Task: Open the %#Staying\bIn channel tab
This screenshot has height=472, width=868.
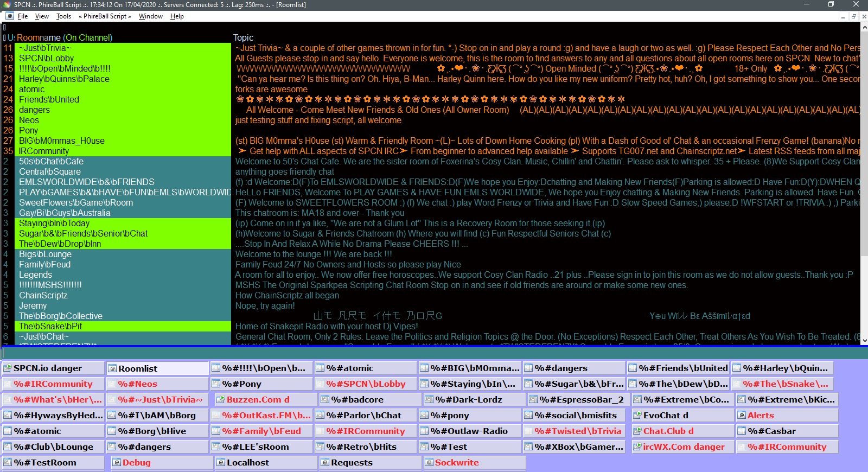Action: (470, 384)
